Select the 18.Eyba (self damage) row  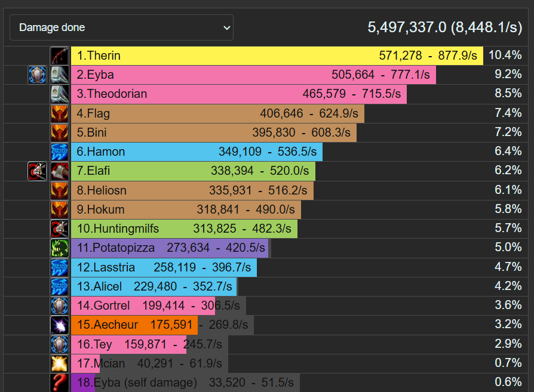[185, 383]
